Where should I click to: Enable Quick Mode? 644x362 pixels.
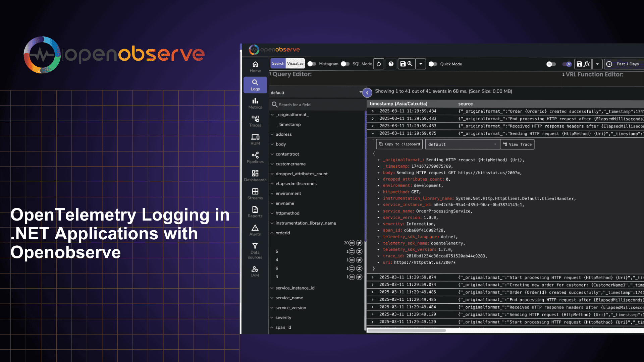[433, 64]
